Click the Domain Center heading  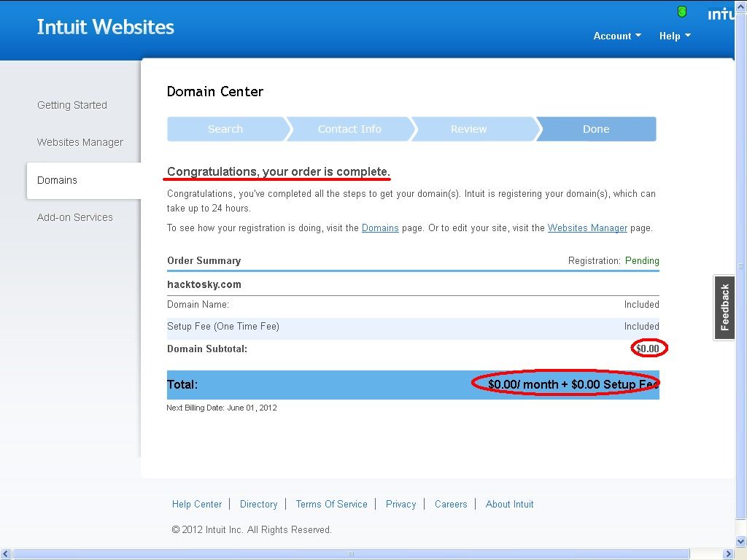pyautogui.click(x=215, y=91)
